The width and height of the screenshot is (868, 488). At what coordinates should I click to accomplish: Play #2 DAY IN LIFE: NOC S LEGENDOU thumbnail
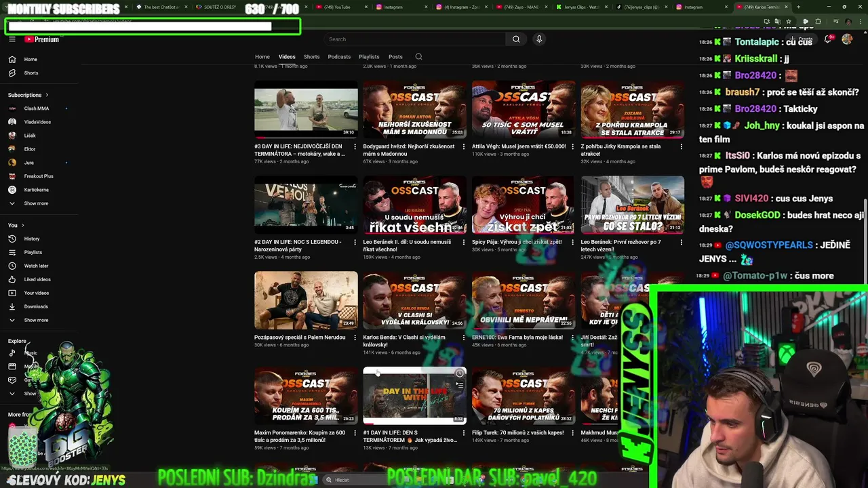click(x=306, y=205)
